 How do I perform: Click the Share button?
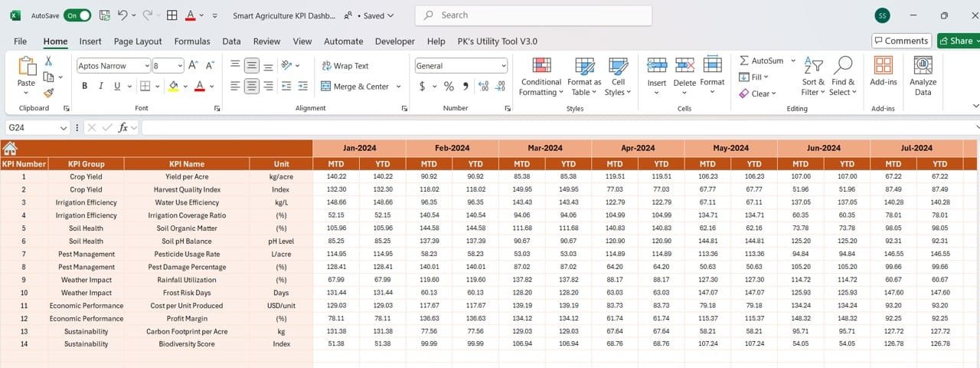[x=958, y=41]
